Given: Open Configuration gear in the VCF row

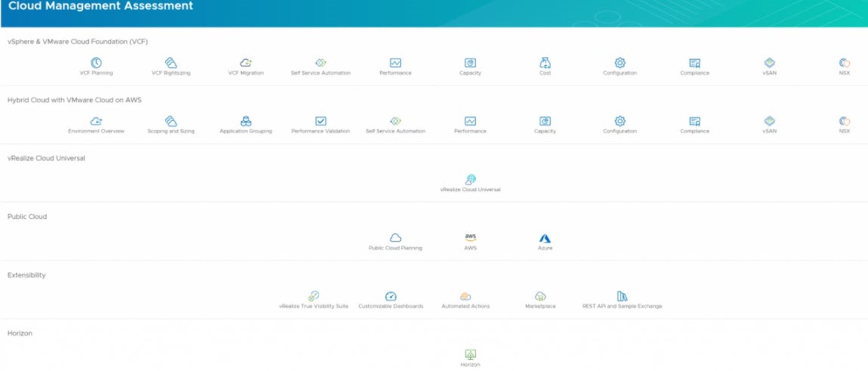Looking at the screenshot, I should coord(620,63).
